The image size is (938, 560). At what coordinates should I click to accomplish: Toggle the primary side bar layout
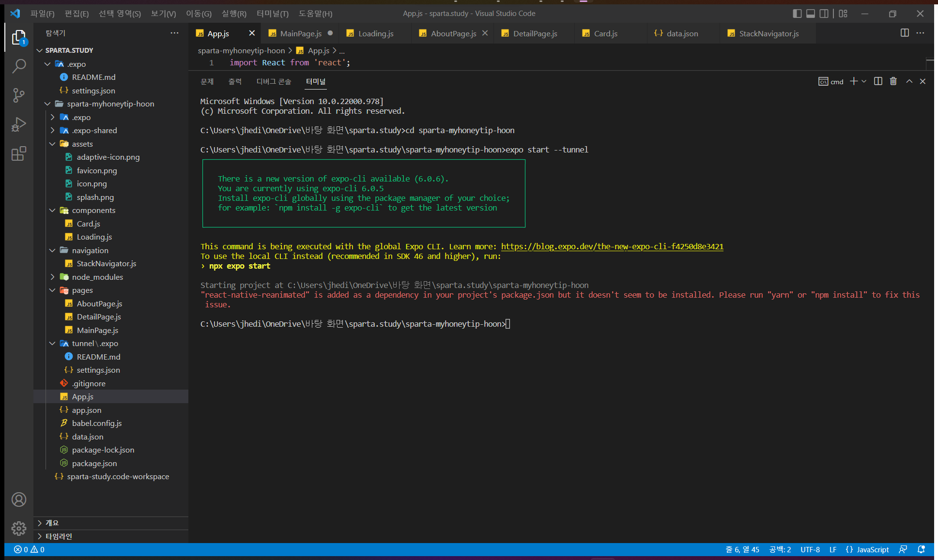coord(797,14)
